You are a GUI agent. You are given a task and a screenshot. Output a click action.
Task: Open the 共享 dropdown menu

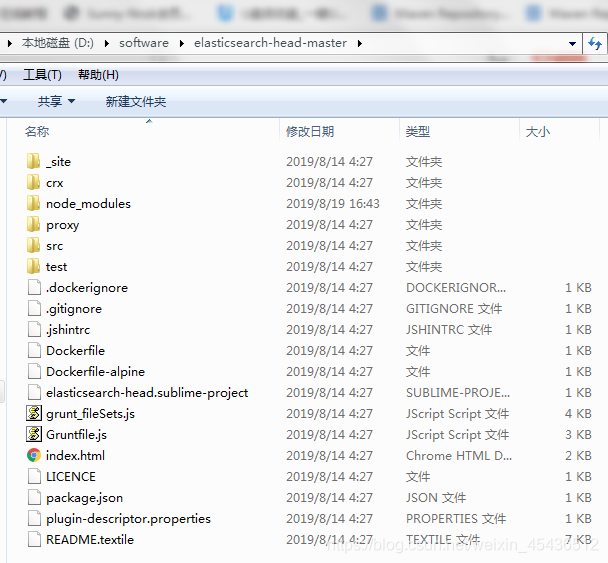coord(56,101)
